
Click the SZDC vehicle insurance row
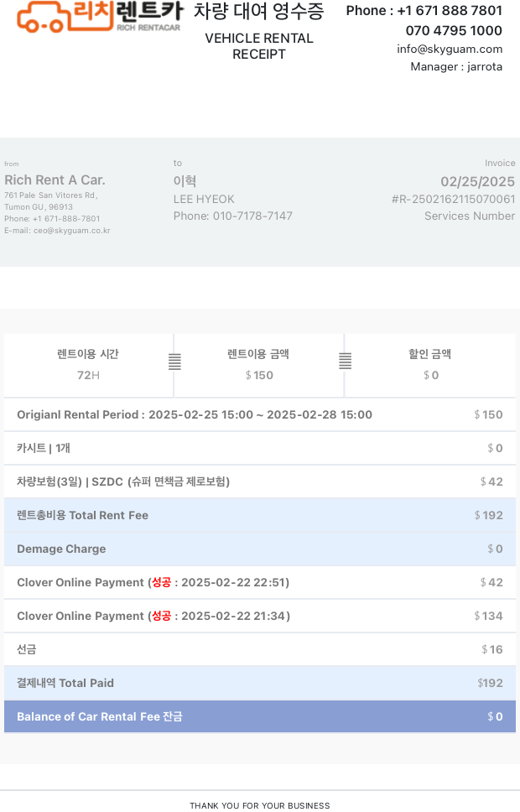pyautogui.click(x=260, y=481)
